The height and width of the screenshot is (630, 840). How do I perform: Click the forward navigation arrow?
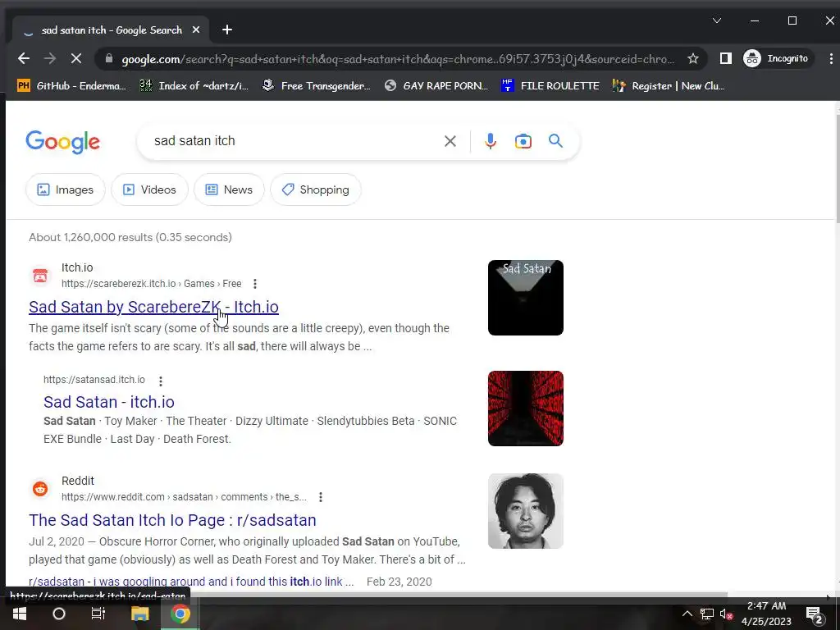(x=50, y=58)
